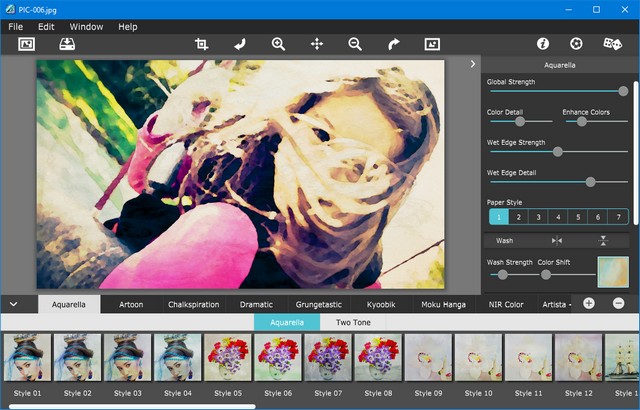Switch to the Dramatic tab
The image size is (640, 410).
tap(256, 304)
